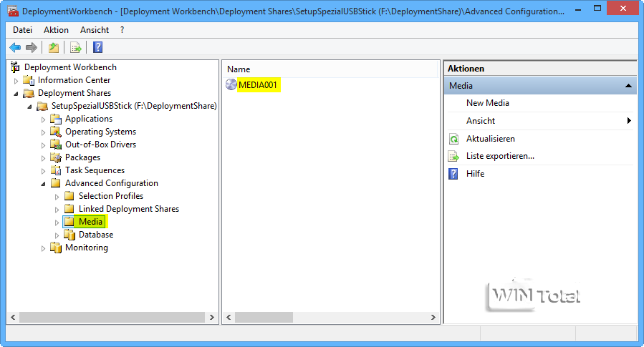
Task: Click the Linked Deployment Shares folder icon
Action: click(x=69, y=209)
